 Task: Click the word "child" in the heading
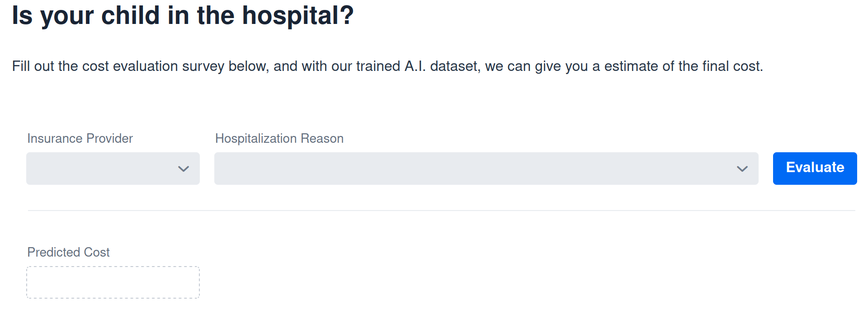click(130, 15)
